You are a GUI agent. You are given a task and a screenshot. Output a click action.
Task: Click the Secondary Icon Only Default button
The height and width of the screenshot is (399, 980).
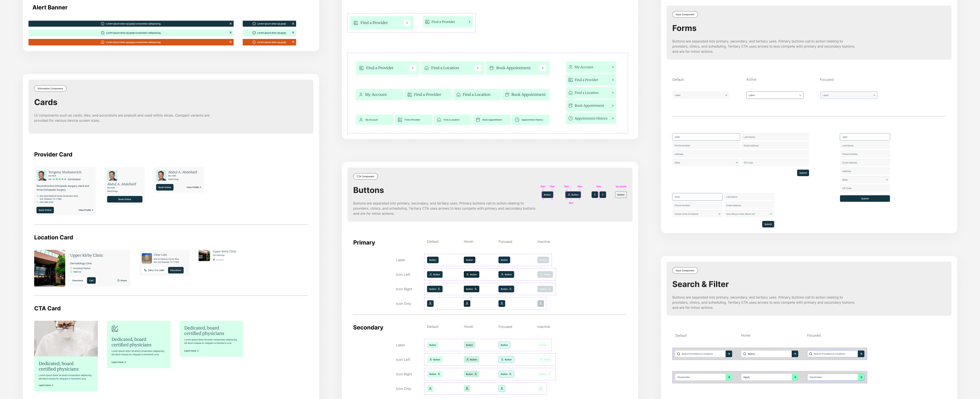coord(430,389)
